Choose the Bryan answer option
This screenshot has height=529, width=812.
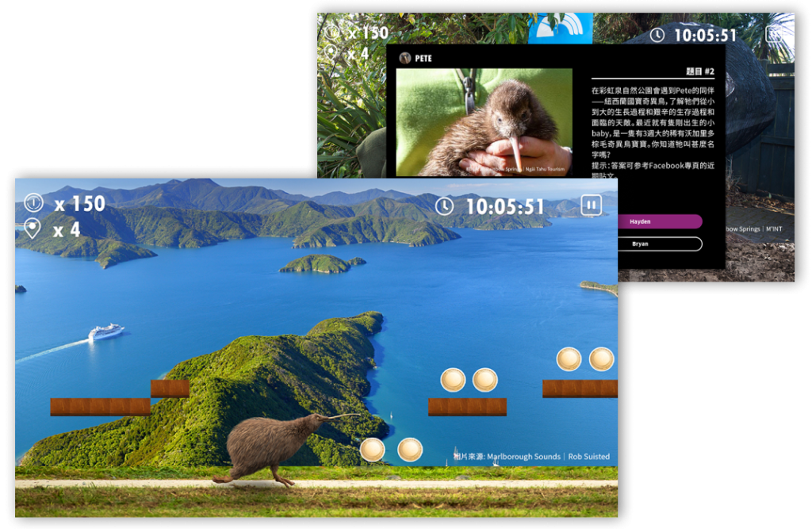point(641,244)
